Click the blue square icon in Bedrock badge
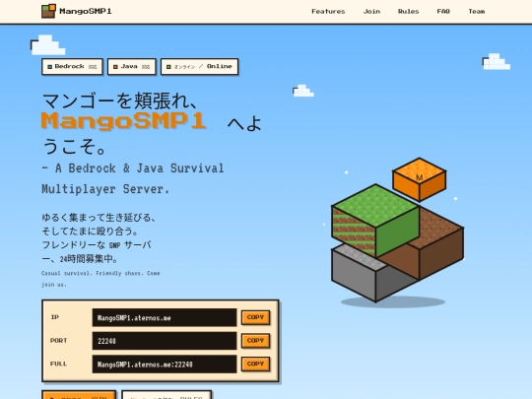The width and height of the screenshot is (532, 399). coord(50,67)
